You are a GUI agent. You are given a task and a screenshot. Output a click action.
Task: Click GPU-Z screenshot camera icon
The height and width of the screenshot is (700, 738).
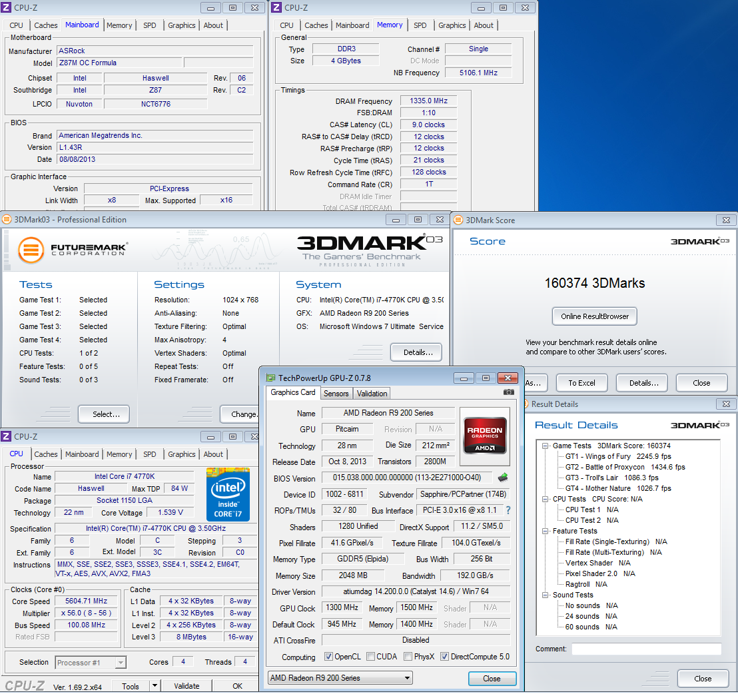coord(508,392)
